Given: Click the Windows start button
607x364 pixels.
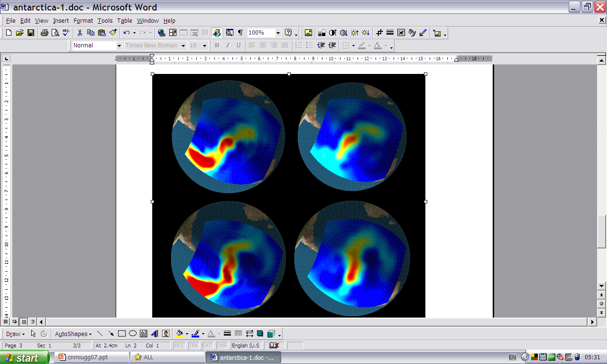Looking at the screenshot, I should pos(25,357).
